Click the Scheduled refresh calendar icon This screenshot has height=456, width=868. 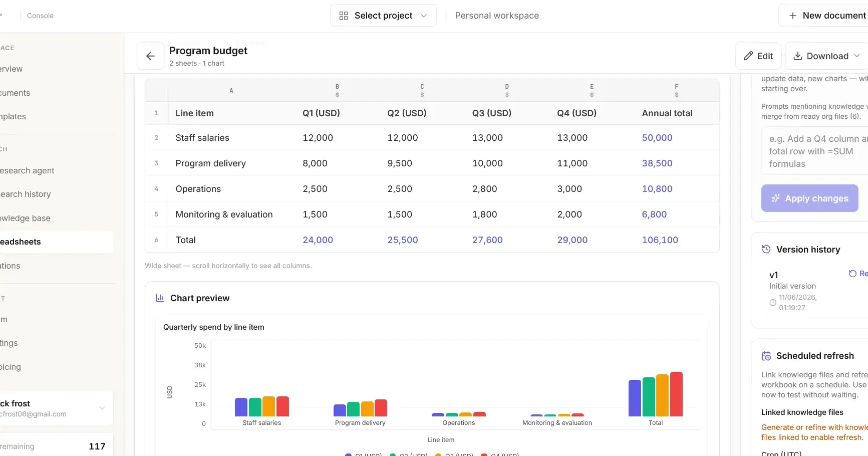click(766, 356)
